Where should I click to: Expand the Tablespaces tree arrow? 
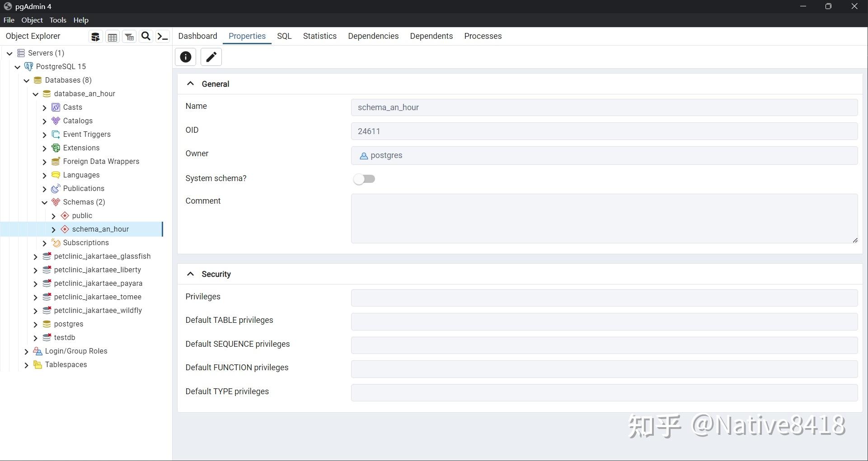coord(26,365)
